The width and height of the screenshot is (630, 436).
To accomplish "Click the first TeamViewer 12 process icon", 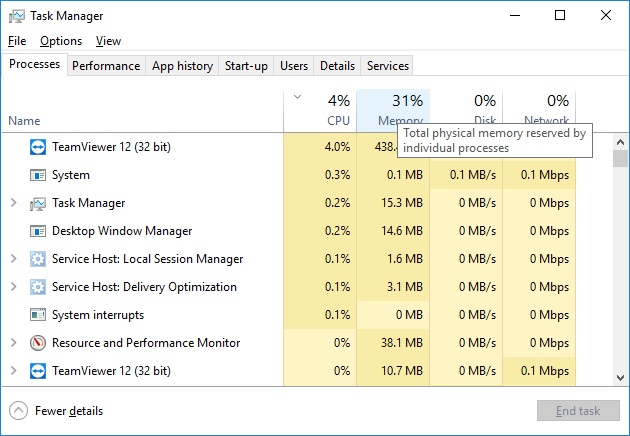I will 38,147.
